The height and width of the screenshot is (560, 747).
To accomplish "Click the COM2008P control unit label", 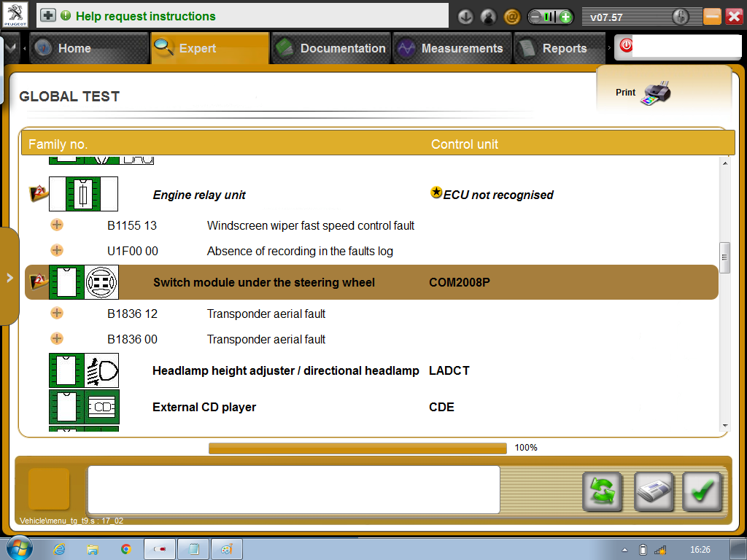I will click(460, 282).
